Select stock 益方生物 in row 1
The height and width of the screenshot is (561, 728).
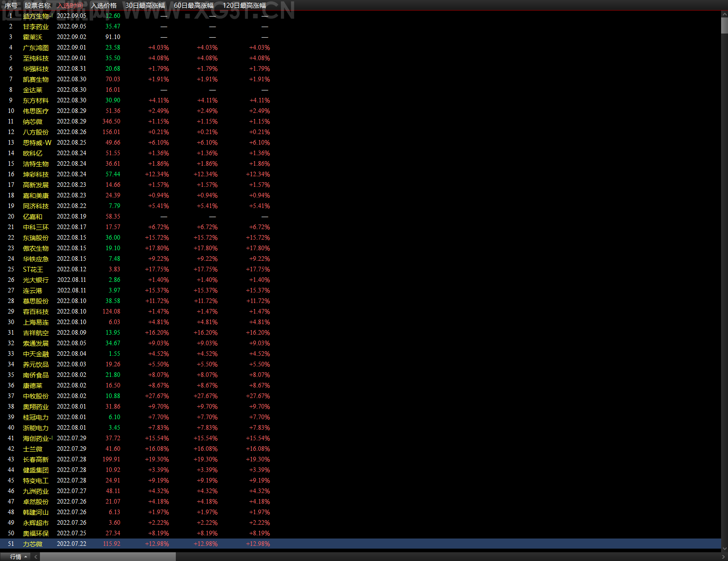(x=38, y=16)
